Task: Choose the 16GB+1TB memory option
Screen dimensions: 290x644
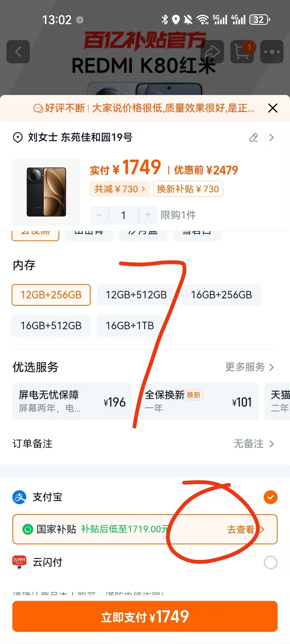Action: [130, 326]
